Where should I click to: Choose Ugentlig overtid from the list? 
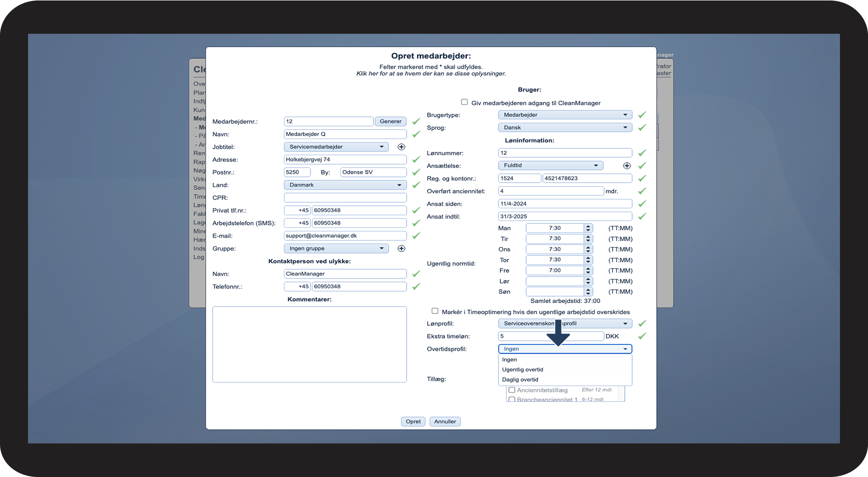click(565, 369)
